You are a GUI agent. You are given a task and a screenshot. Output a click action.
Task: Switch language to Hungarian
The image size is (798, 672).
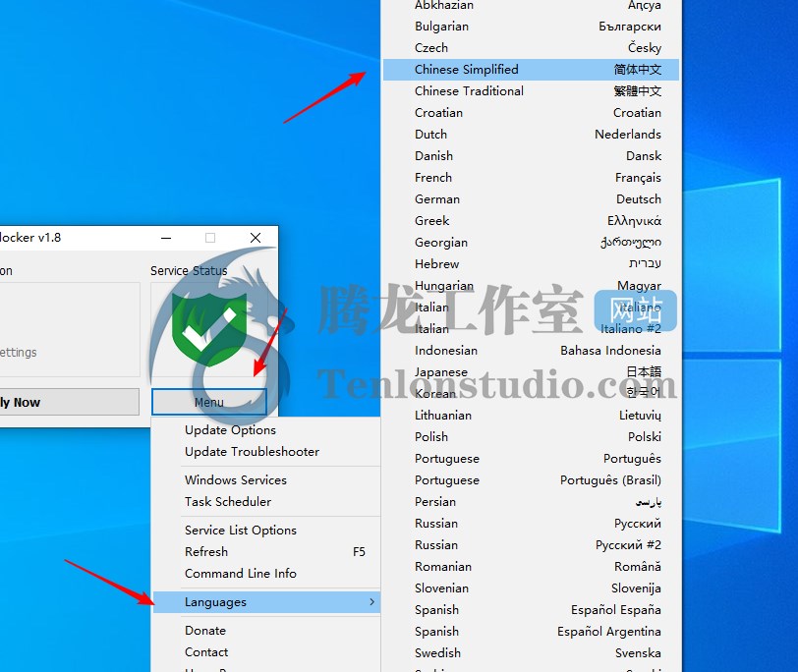[531, 286]
